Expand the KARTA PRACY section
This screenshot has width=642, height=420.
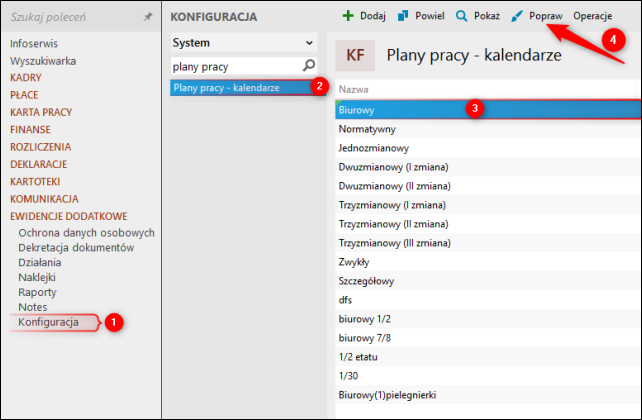click(x=41, y=112)
